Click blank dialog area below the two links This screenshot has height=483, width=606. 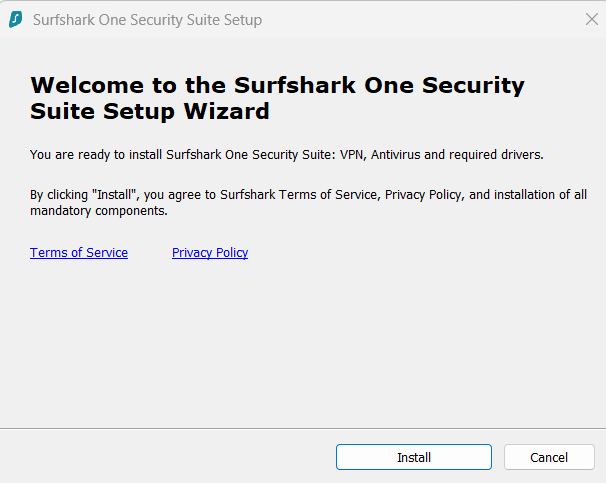(300, 340)
